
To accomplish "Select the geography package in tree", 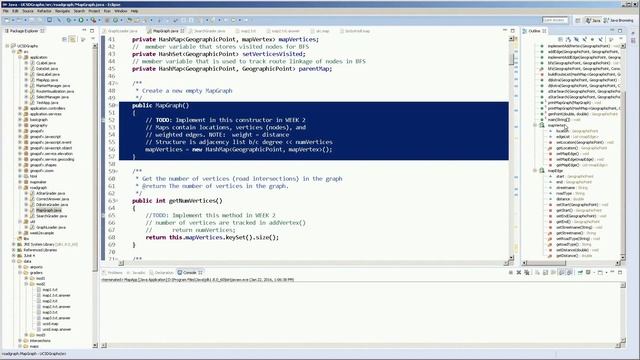I will (39, 125).
